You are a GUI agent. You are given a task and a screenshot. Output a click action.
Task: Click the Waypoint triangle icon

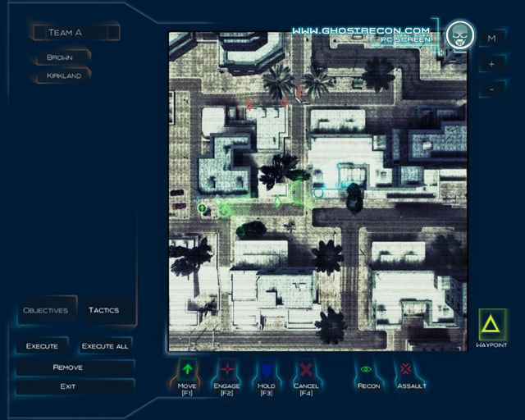[492, 325]
